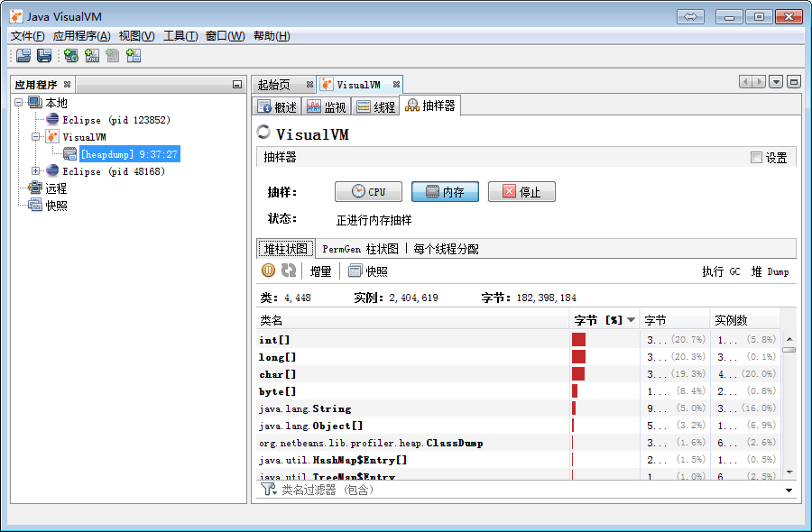The width and height of the screenshot is (812, 532).
Task: Toggle the 设置 checkbox
Action: coord(756,157)
